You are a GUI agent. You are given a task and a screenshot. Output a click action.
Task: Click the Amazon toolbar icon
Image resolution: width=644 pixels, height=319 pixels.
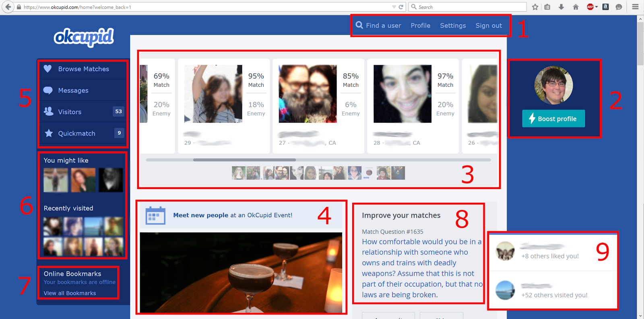[605, 7]
